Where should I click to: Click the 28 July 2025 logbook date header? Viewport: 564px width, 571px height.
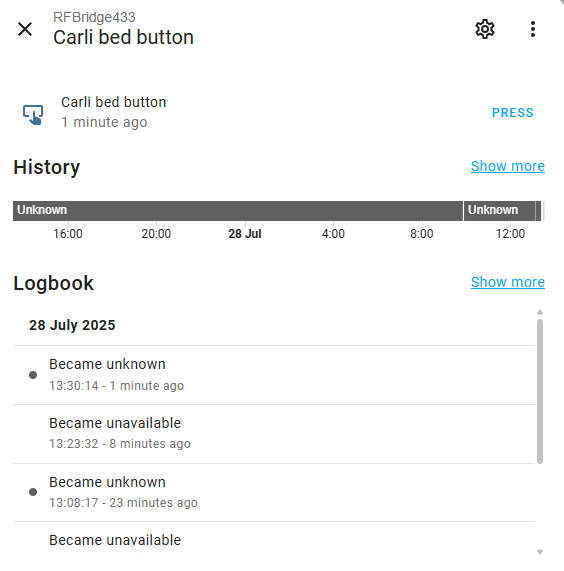72,325
